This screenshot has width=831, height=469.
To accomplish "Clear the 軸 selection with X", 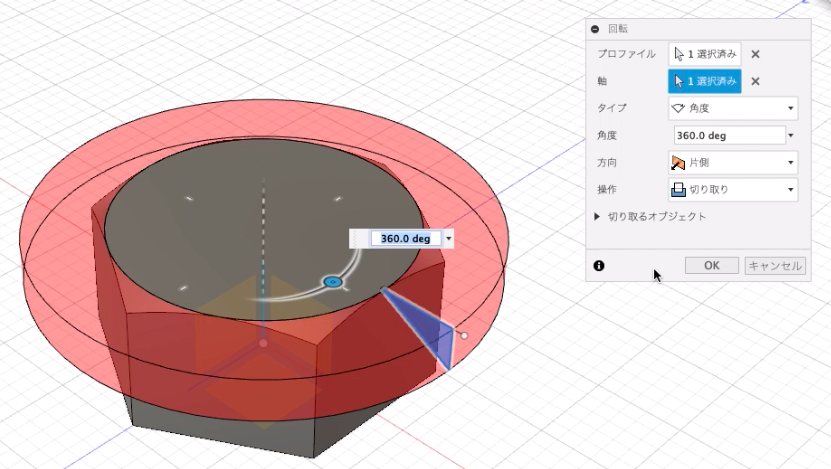I will (755, 81).
